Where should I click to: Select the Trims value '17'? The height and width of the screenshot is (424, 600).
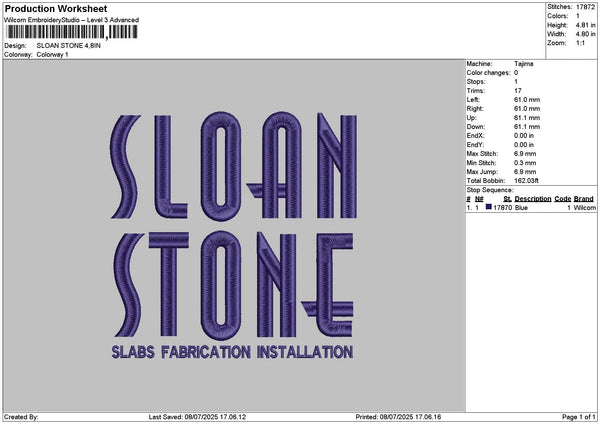coord(518,91)
